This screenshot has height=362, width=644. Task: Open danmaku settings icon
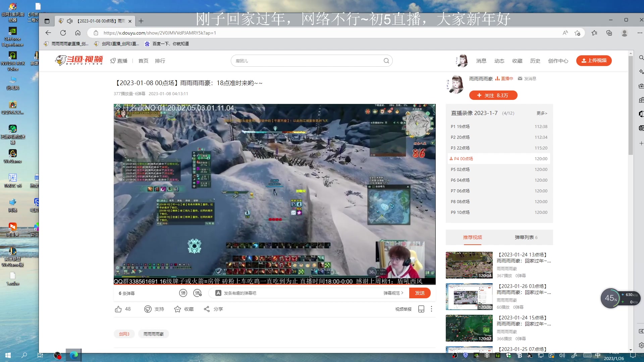point(198,293)
